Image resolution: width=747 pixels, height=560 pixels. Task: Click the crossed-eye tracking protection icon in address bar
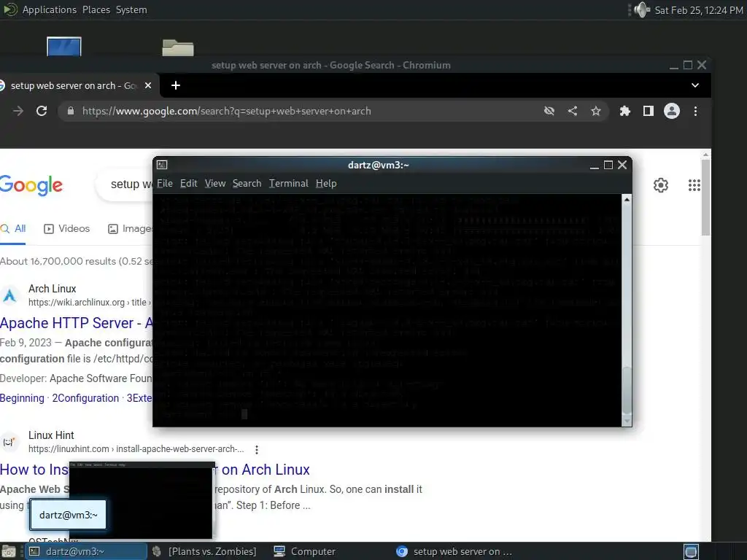coord(549,111)
